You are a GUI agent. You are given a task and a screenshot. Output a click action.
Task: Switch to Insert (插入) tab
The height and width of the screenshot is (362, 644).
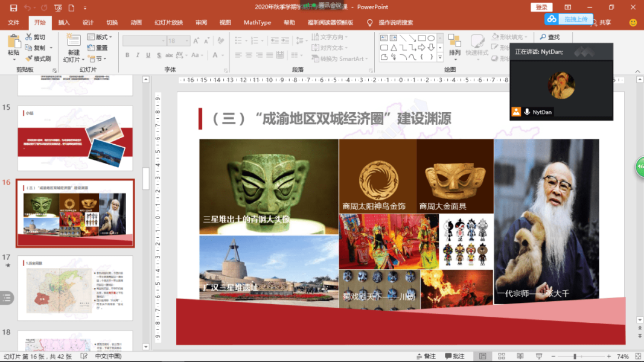[63, 22]
